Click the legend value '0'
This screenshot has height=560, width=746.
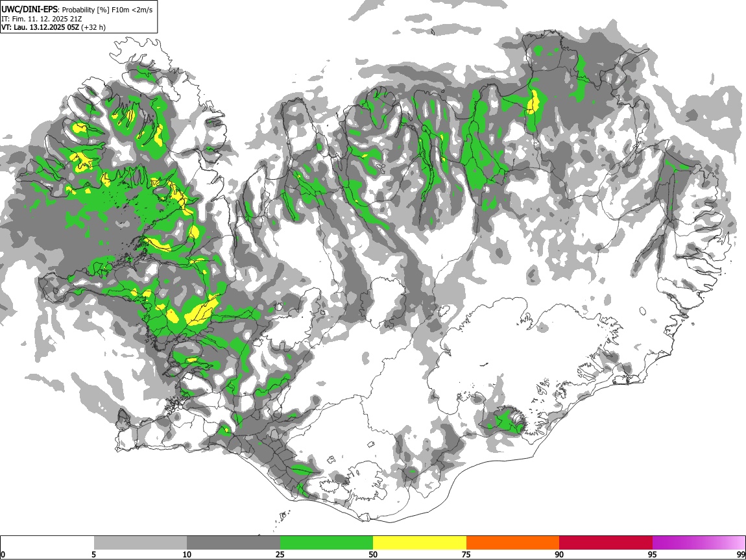click(3, 555)
